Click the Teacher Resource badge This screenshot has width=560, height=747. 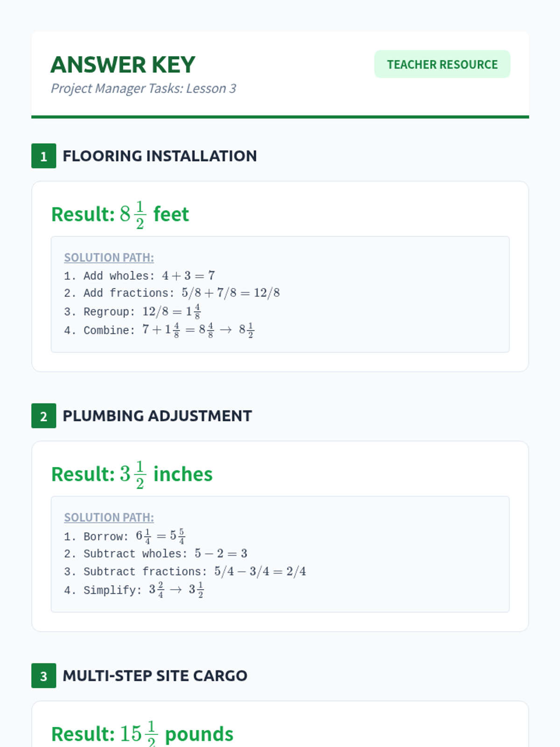point(442,64)
